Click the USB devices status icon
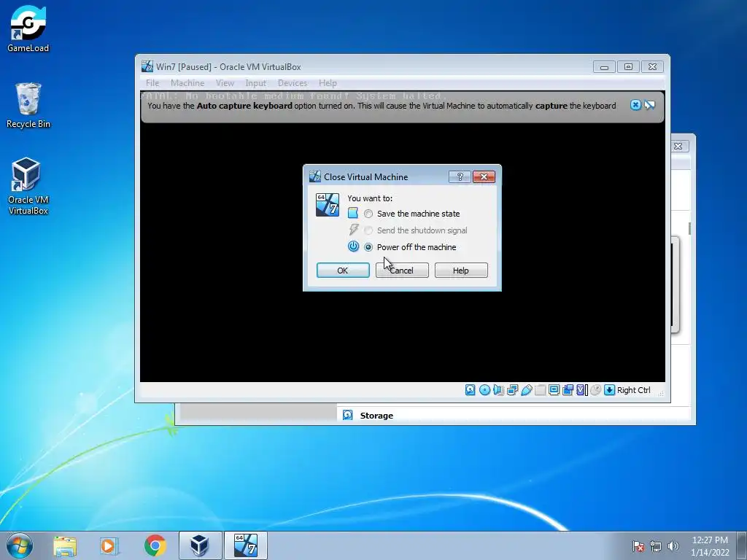The width and height of the screenshot is (747, 560). click(527, 390)
